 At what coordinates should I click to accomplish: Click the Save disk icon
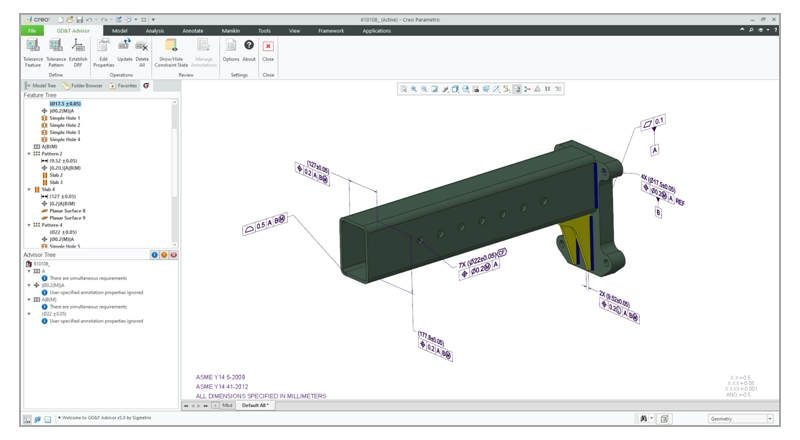point(80,19)
